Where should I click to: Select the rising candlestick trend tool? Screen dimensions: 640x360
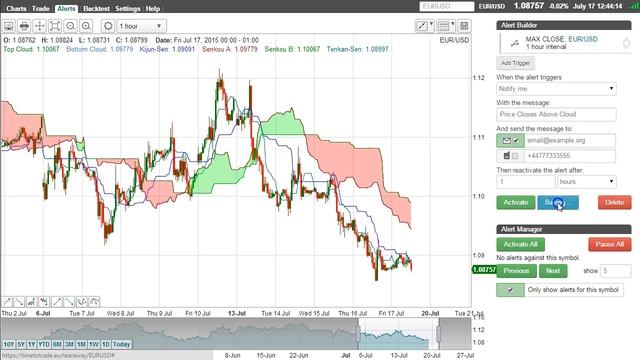[x=31, y=302]
